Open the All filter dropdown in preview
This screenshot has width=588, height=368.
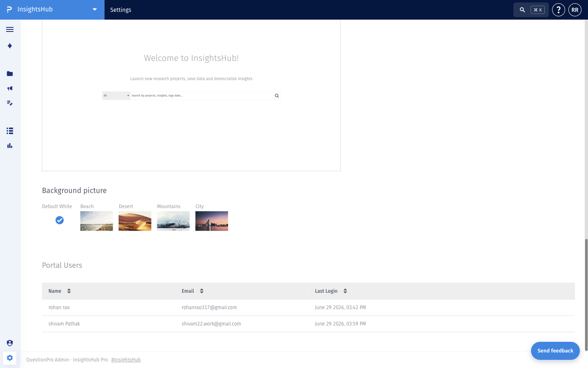click(x=116, y=96)
